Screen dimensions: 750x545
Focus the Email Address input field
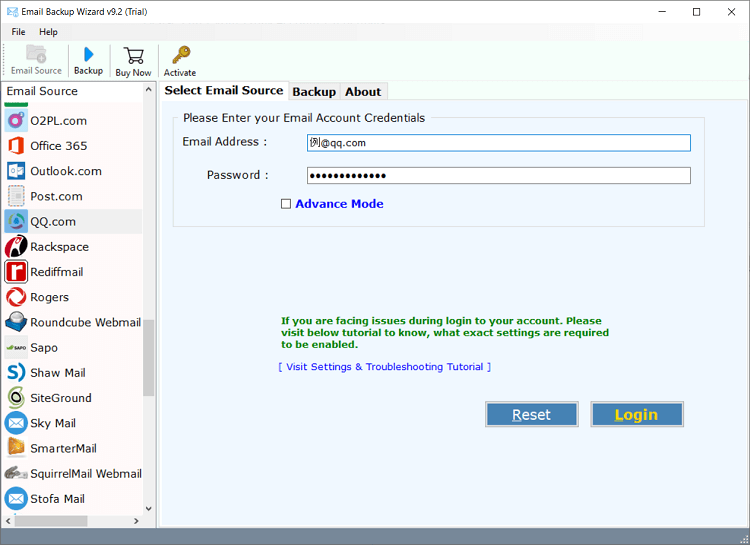[x=498, y=143]
